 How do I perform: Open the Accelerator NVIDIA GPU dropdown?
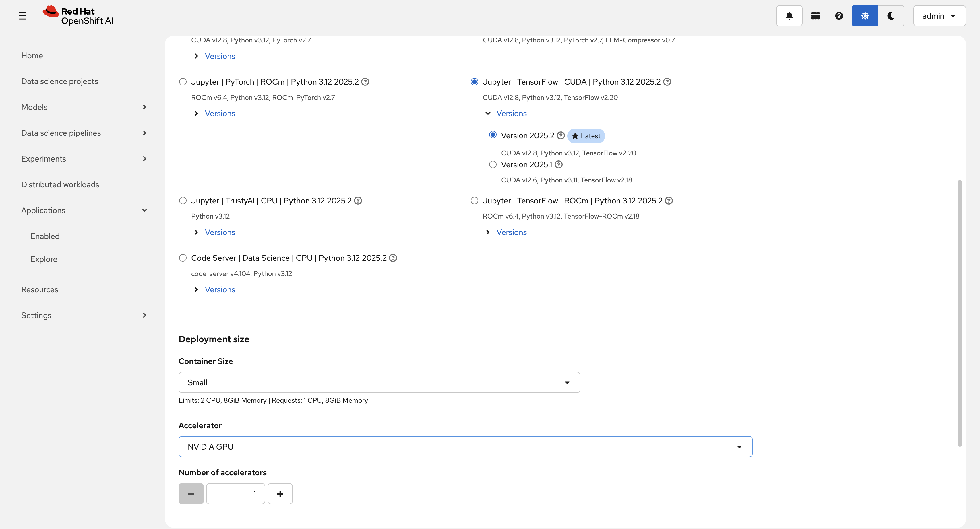point(465,447)
